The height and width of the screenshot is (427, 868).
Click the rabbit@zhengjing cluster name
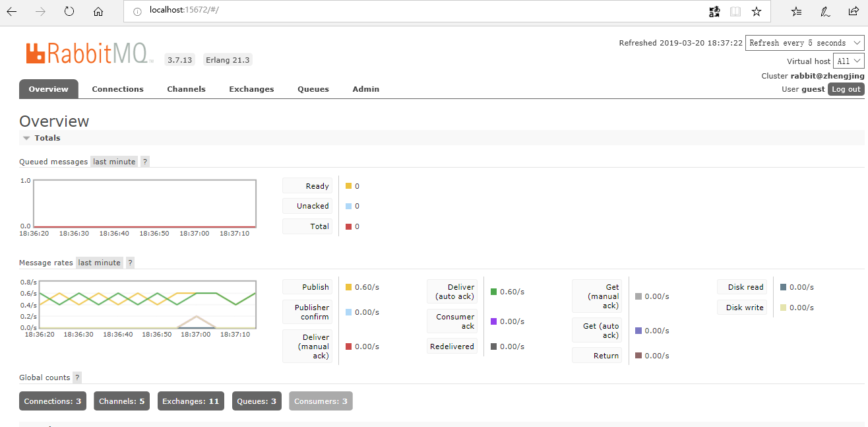(828, 76)
